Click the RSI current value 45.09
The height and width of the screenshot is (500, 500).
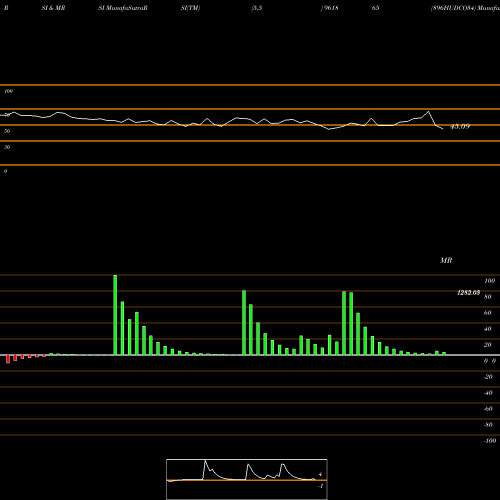tap(460, 126)
